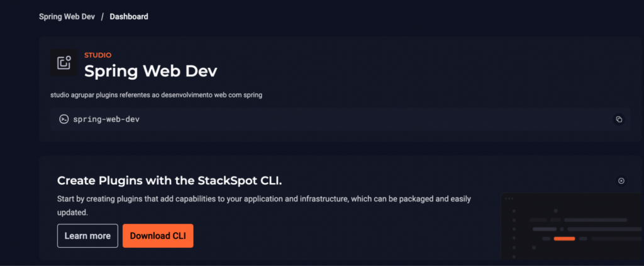Viewport: 644px width, 266px height.
Task: Click the orange STUDIO label
Action: (x=97, y=55)
